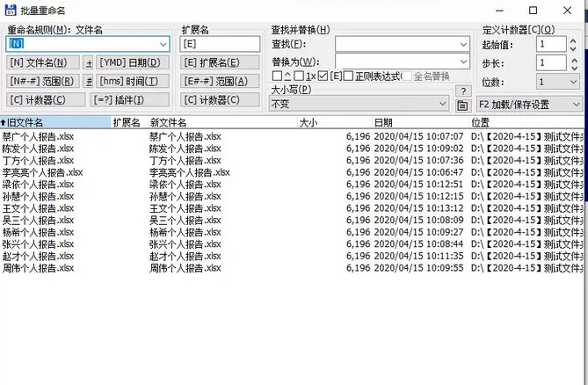The image size is (588, 385).
Task: Insert [hms] 时间 placeholder
Action: (130, 81)
